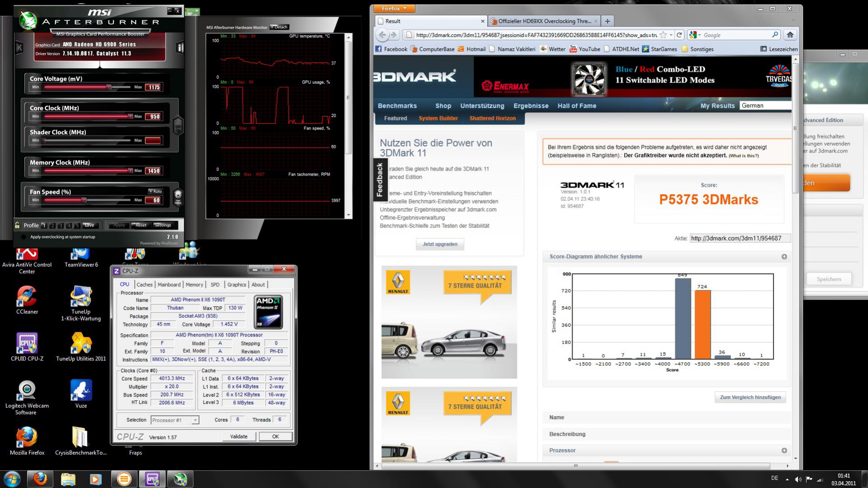Go back with Firefox back arrow
The height and width of the screenshot is (488, 868).
tap(383, 35)
